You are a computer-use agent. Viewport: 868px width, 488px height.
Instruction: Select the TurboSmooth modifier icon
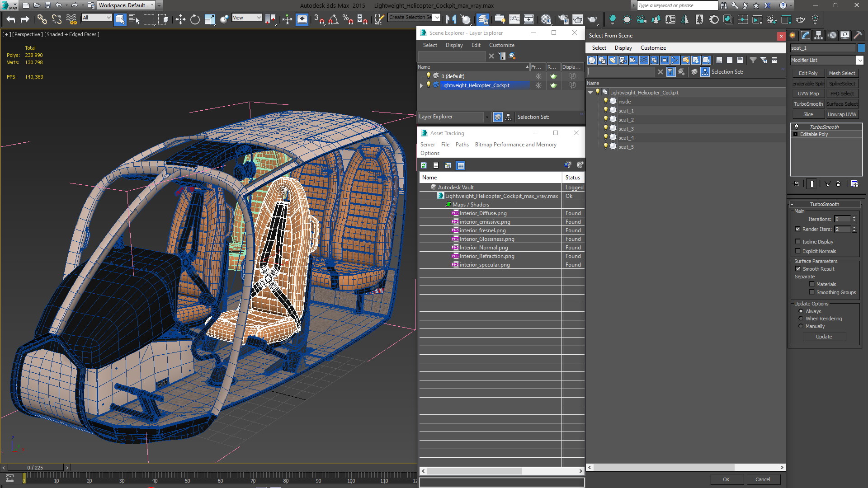(797, 127)
